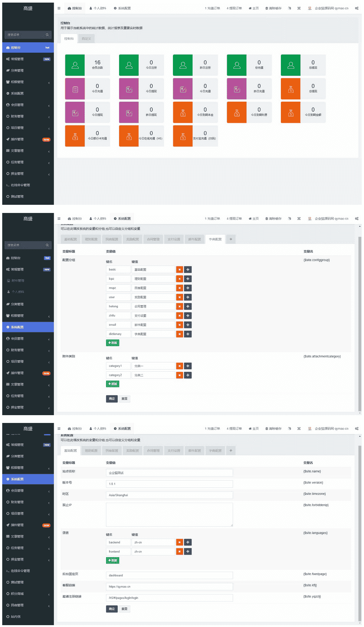Expand 任务管理 in dashboard screenshot sidebar
364x627 pixels.
click(28, 163)
